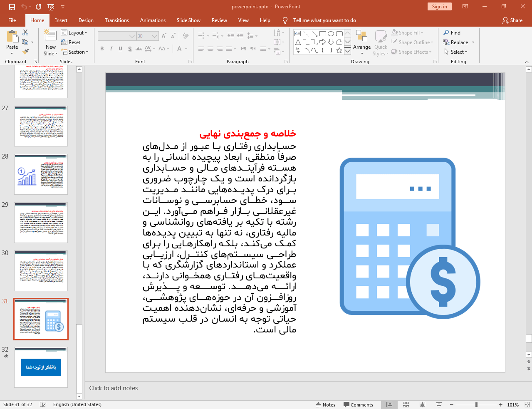Toggle the Notes pane in status bar
Viewport: 532px width, 409px height.
325,404
